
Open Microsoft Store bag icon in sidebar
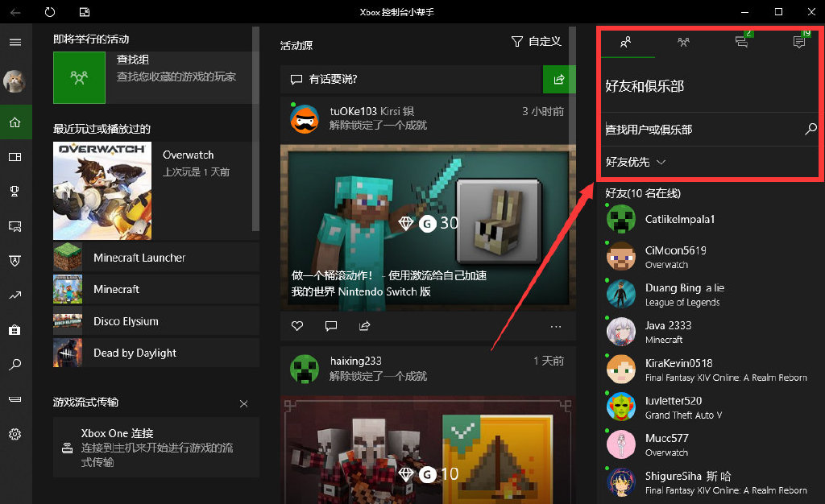pyautogui.click(x=15, y=330)
